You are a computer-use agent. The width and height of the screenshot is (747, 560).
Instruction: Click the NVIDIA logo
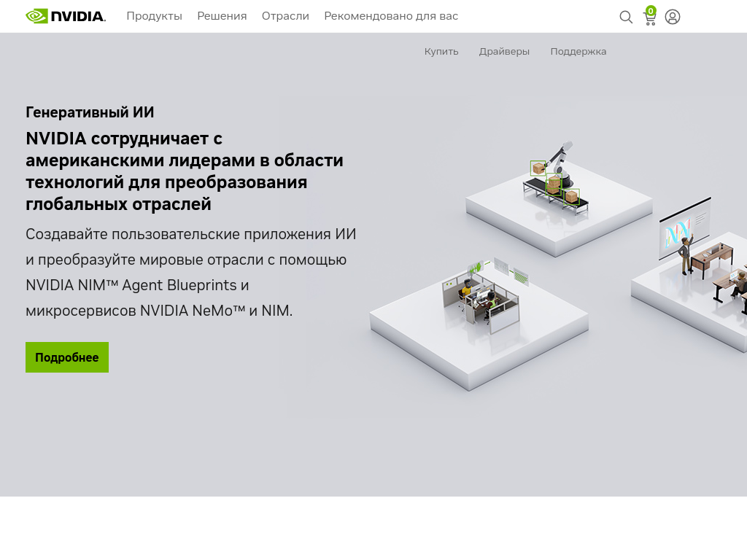coord(66,16)
